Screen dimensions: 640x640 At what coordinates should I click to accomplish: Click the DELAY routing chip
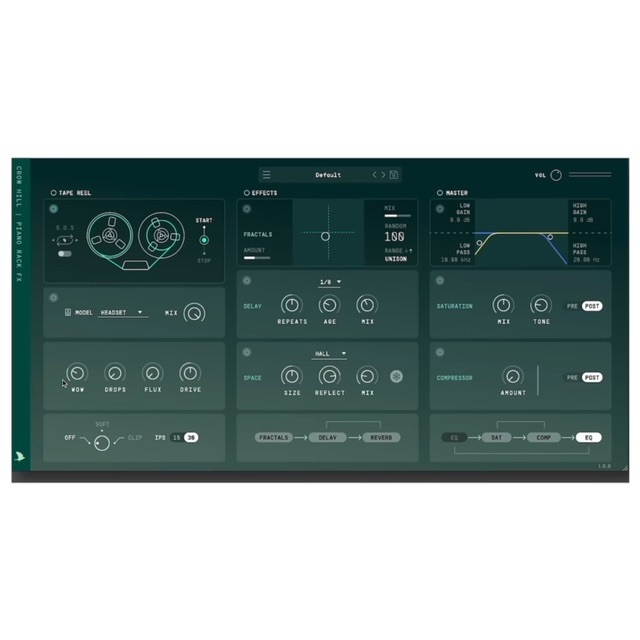[327, 438]
